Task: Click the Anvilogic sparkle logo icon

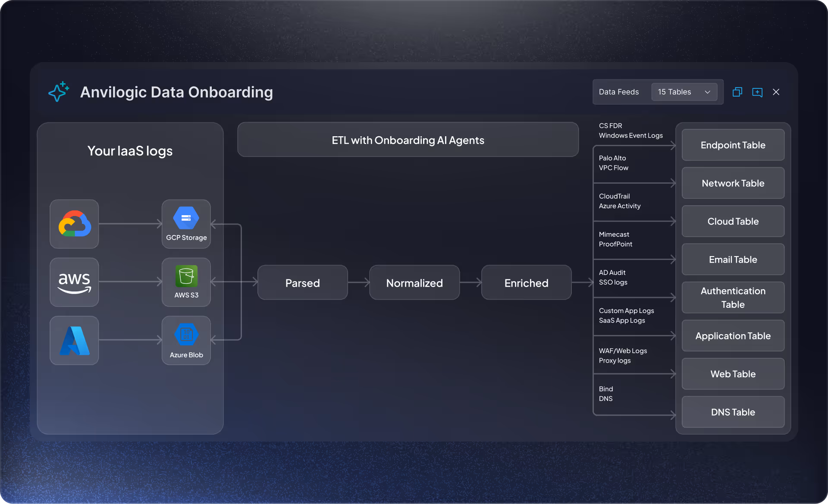Action: click(59, 92)
